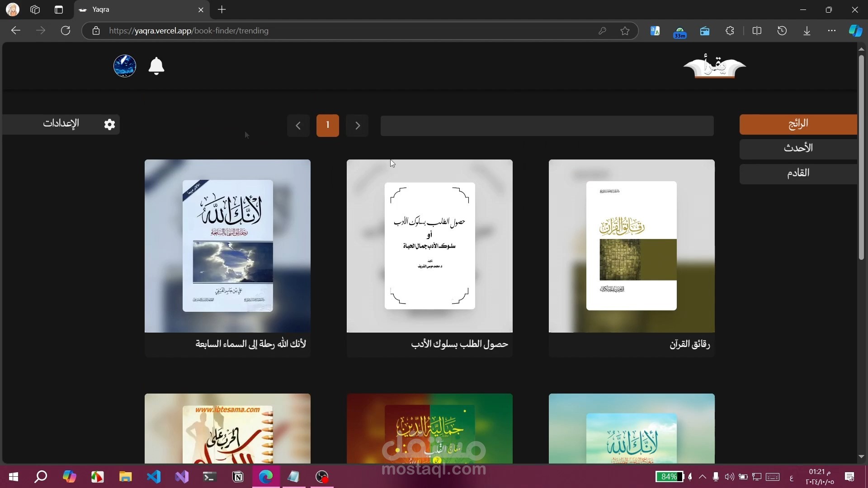
Task: Switch to the الأحدث tab
Action: (x=798, y=149)
